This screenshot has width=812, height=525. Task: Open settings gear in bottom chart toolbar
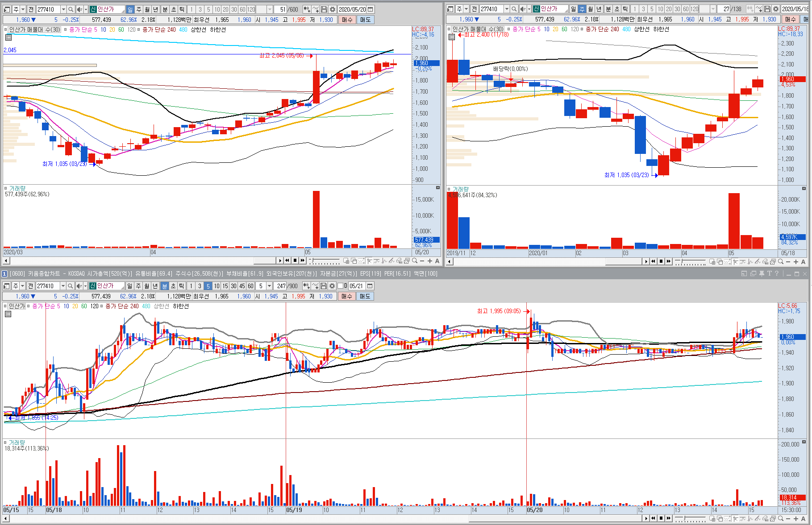coord(332,286)
